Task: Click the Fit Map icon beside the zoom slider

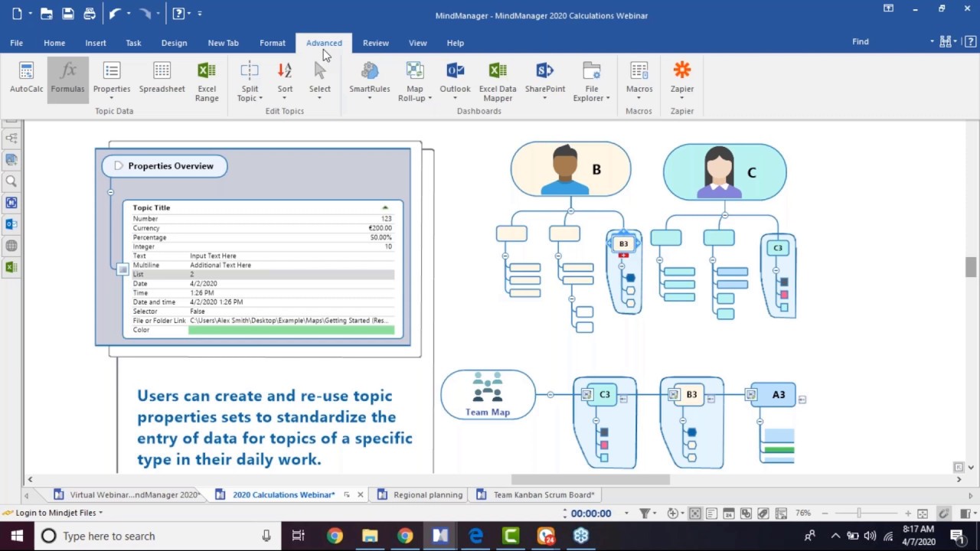Action: [x=923, y=514]
